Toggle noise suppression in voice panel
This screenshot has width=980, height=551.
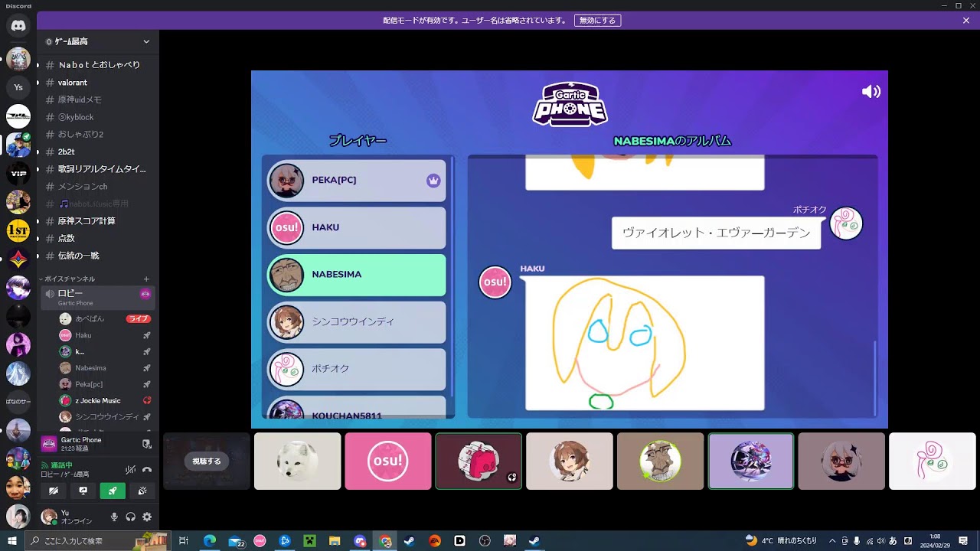[131, 469]
